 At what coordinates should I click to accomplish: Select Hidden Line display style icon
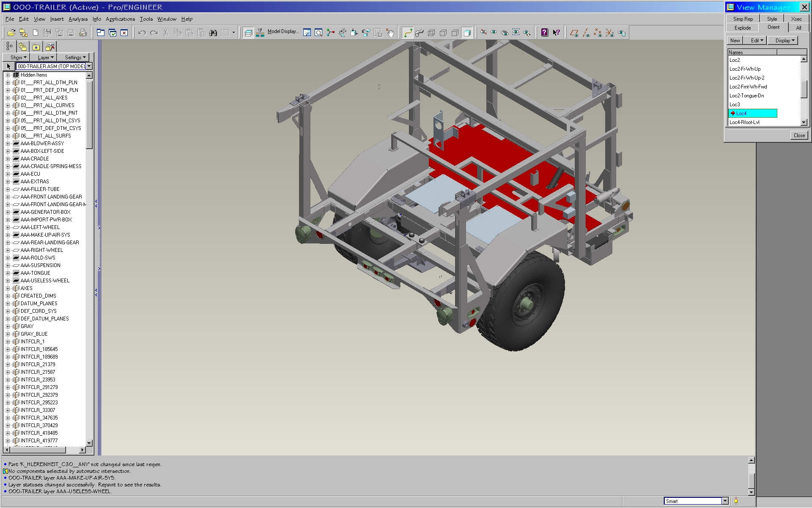[443, 33]
